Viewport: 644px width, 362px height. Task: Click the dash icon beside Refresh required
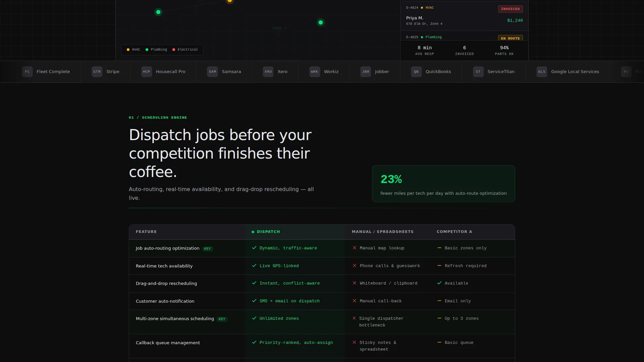pos(439,265)
